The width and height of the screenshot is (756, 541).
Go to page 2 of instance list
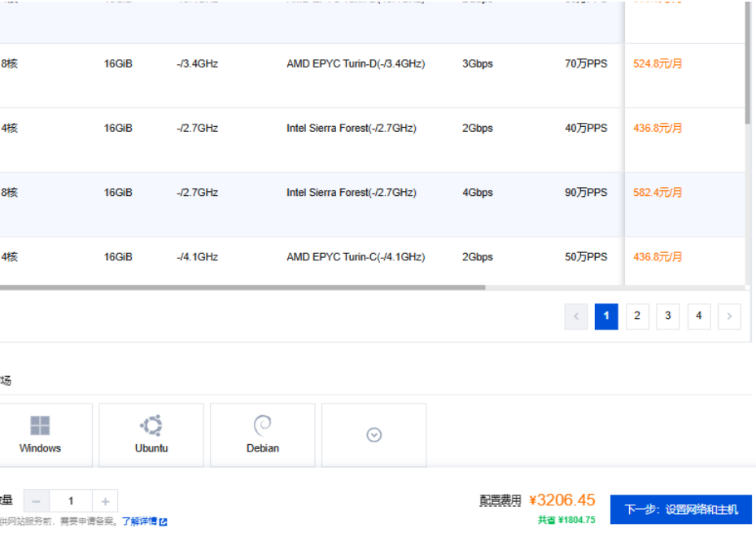(637, 316)
